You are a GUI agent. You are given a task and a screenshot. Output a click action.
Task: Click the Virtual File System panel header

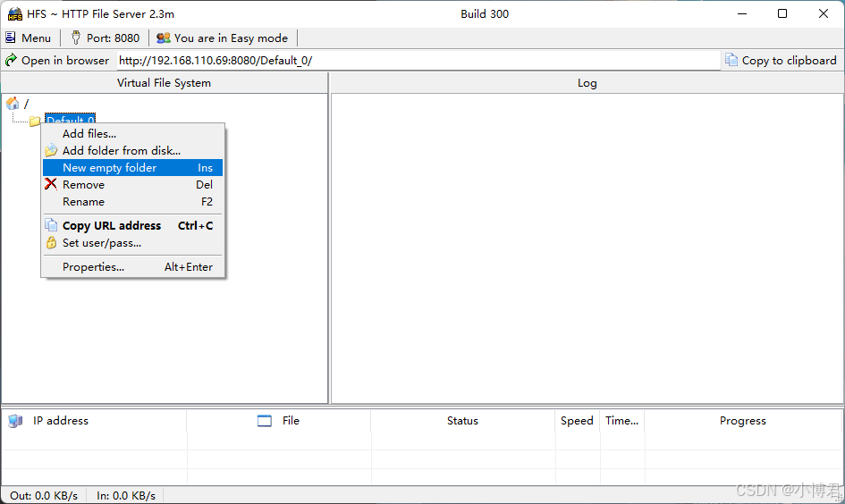pyautogui.click(x=164, y=83)
